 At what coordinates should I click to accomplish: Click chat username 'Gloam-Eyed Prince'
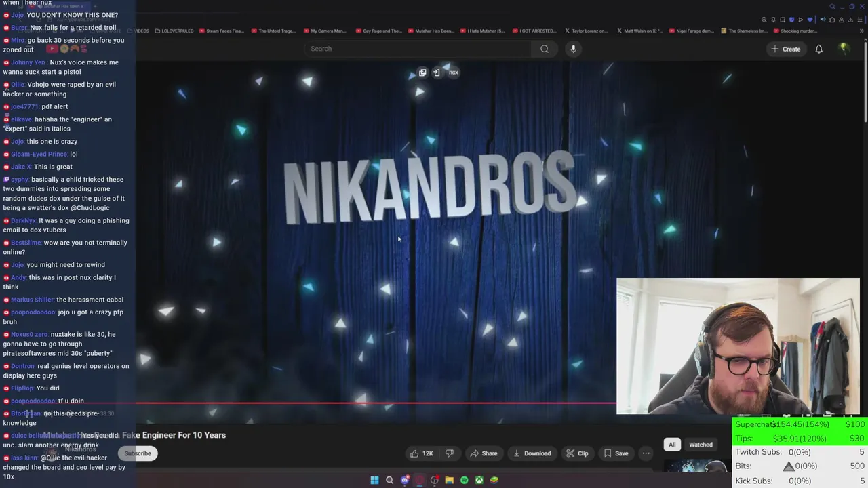click(39, 154)
